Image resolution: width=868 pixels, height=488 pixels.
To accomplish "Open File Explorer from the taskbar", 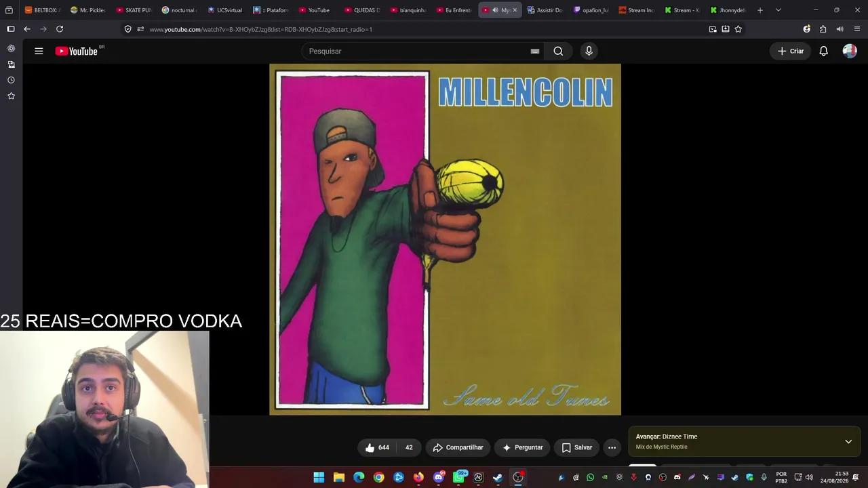I will (339, 477).
